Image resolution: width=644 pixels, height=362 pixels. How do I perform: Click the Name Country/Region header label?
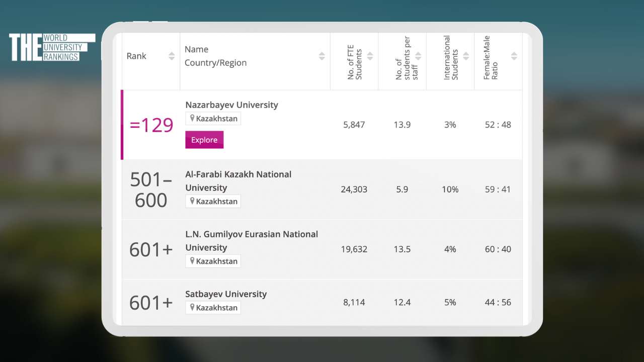tap(215, 56)
